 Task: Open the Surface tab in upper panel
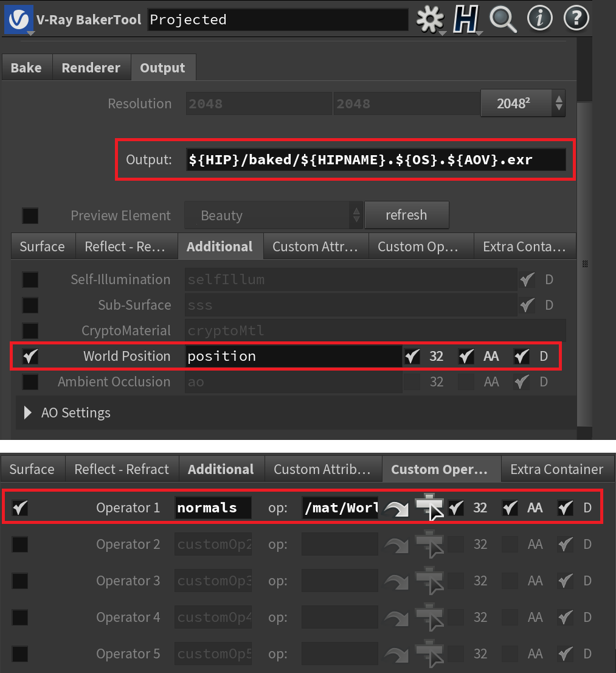pos(43,246)
